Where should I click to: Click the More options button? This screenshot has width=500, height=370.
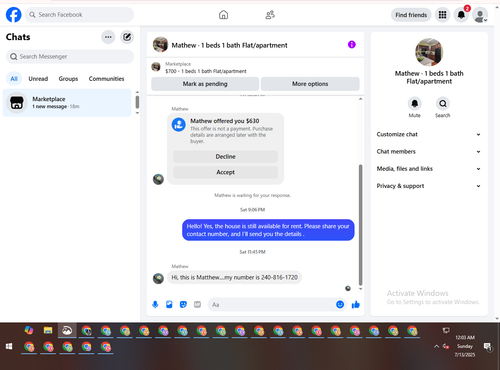pos(310,84)
